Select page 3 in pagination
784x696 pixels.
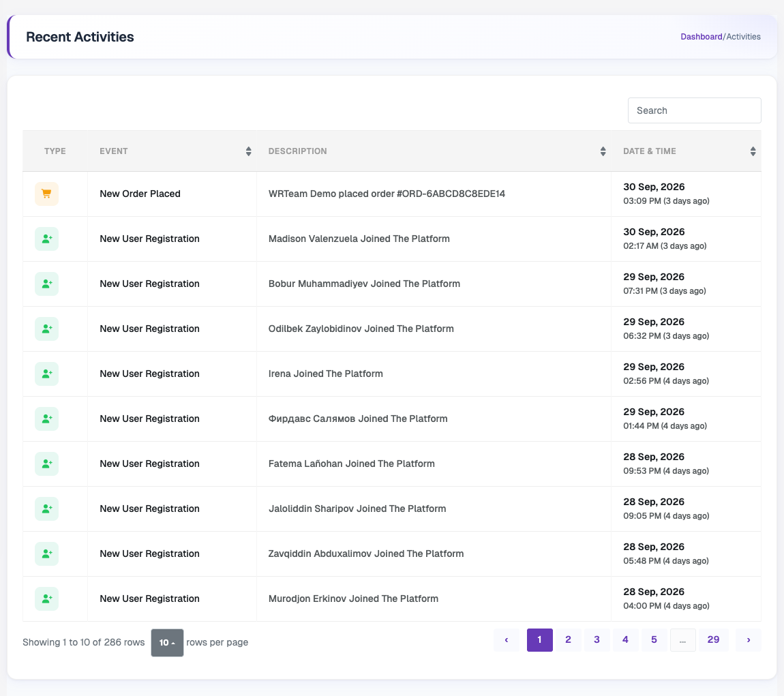pyautogui.click(x=597, y=640)
